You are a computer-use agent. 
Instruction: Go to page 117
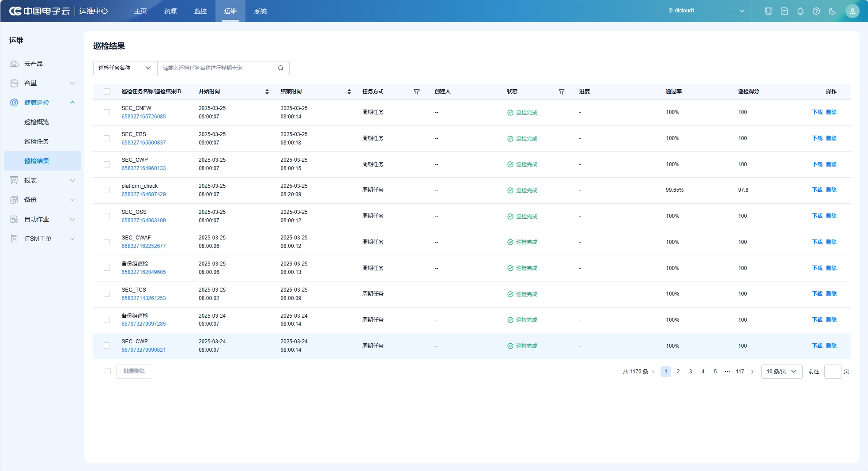[x=740, y=372]
